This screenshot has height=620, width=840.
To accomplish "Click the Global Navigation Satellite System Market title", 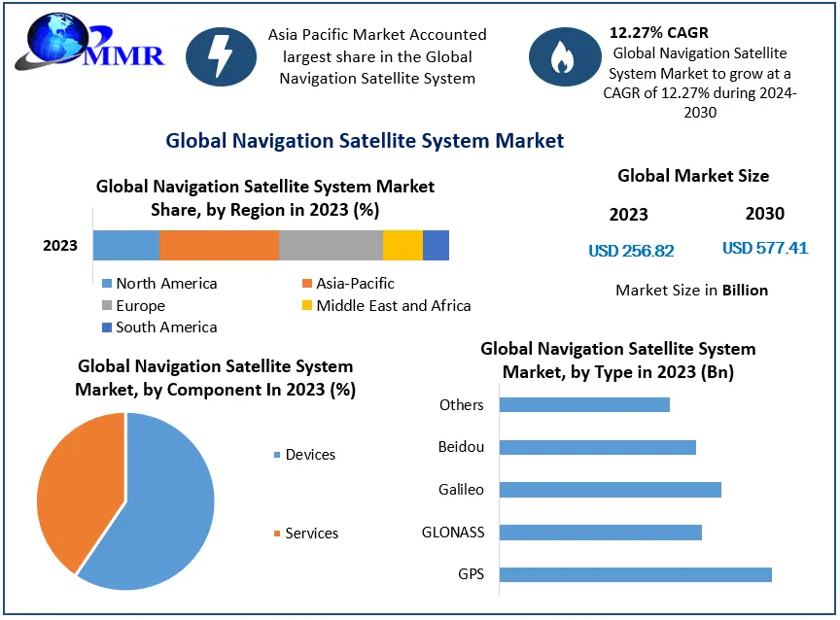I will tap(365, 141).
